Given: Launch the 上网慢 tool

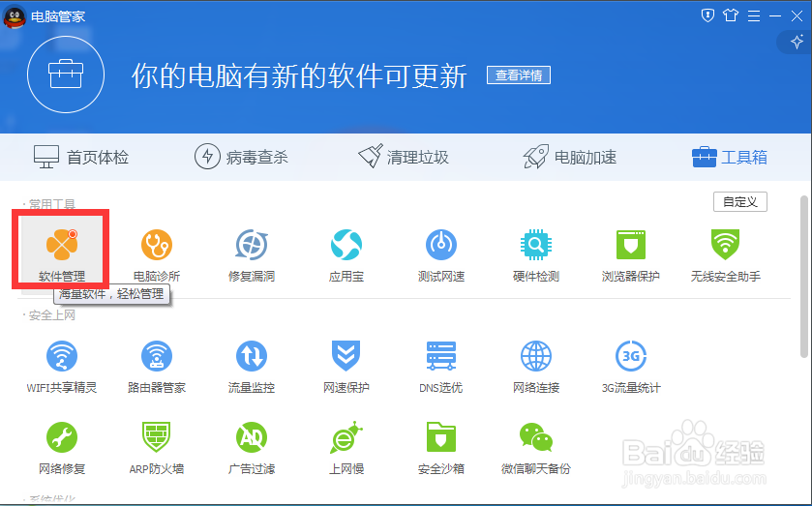Looking at the screenshot, I should [346, 448].
